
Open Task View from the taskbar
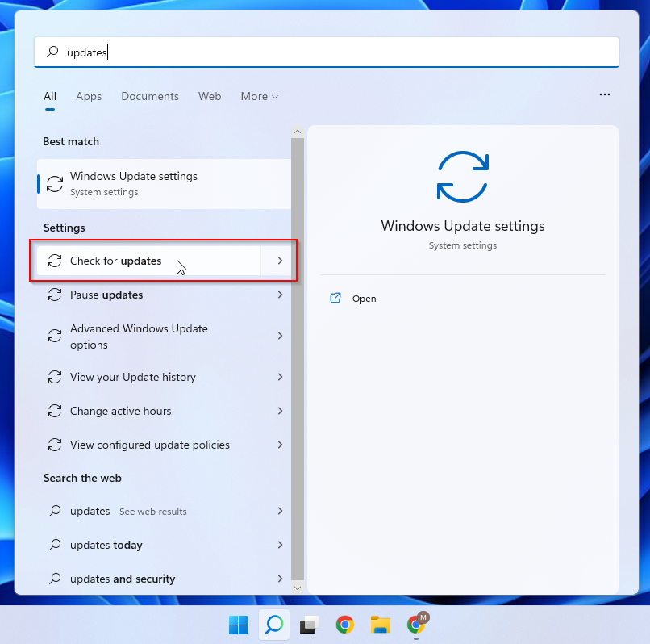click(x=309, y=625)
